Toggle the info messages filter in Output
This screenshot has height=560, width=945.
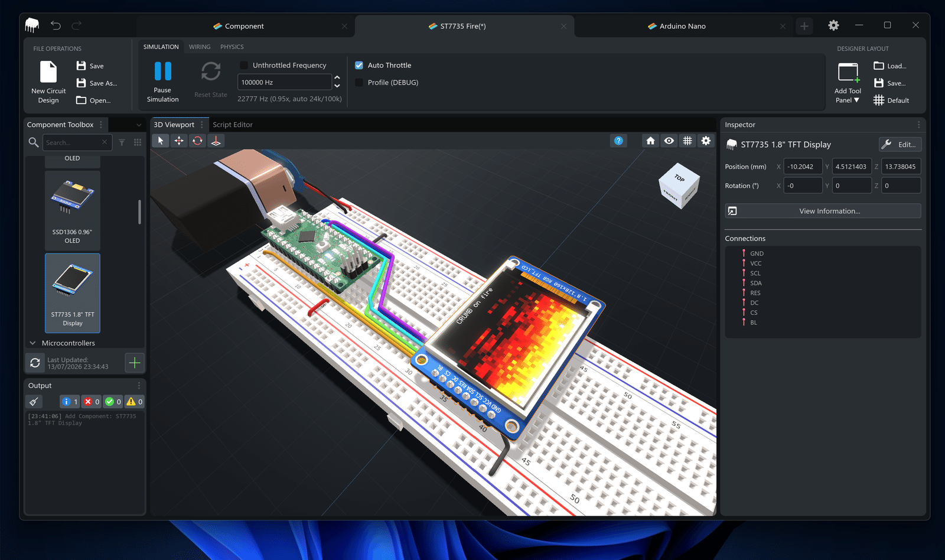click(x=70, y=402)
